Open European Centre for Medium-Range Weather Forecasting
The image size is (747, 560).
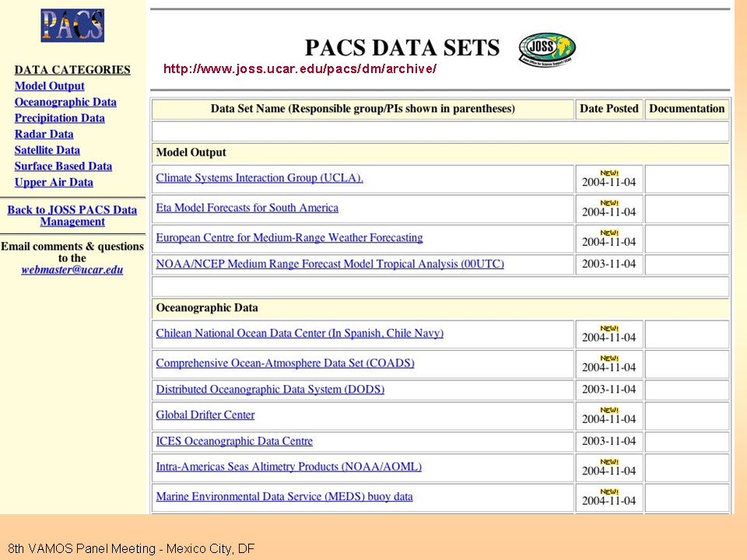click(289, 238)
